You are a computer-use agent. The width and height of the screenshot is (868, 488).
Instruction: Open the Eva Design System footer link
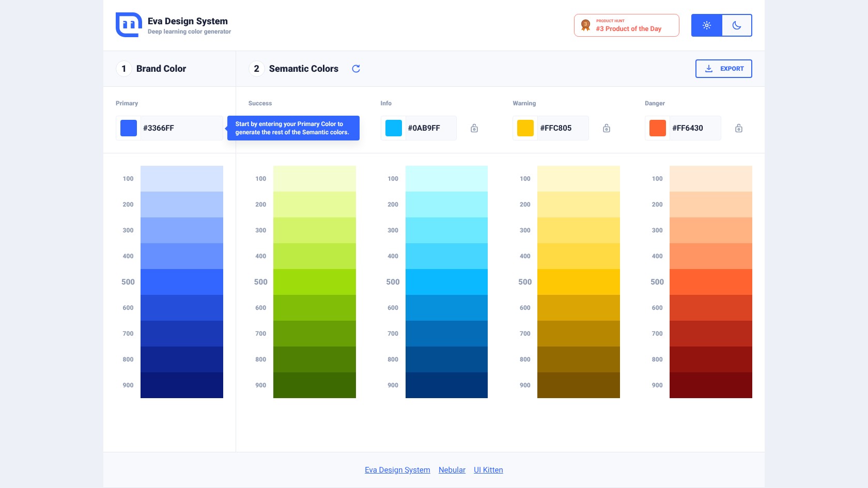click(x=397, y=470)
